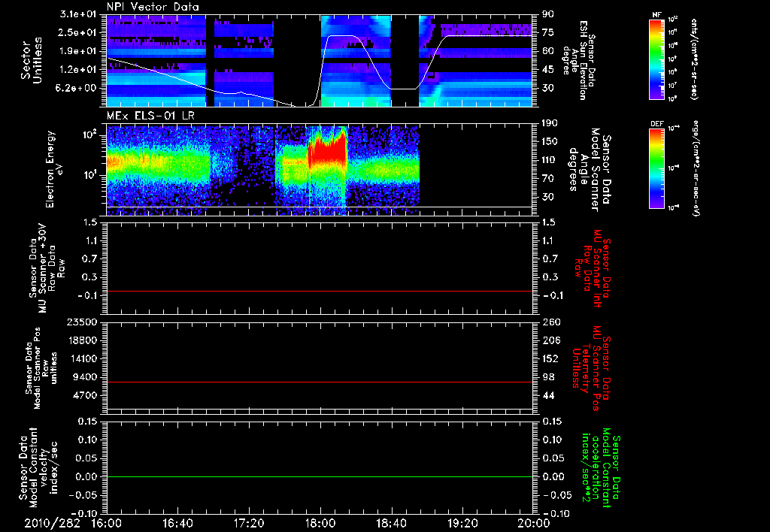Screen dimensions: 770x532
Task: Click the '2010/282' date label
Action: (52, 523)
